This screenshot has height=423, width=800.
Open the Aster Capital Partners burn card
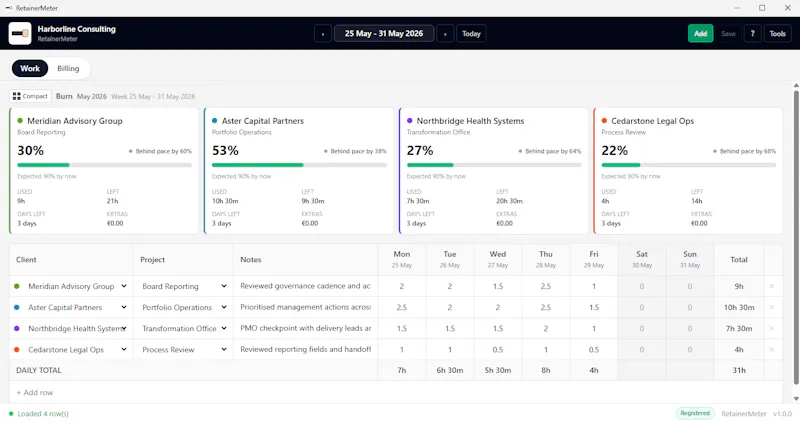[x=298, y=171]
